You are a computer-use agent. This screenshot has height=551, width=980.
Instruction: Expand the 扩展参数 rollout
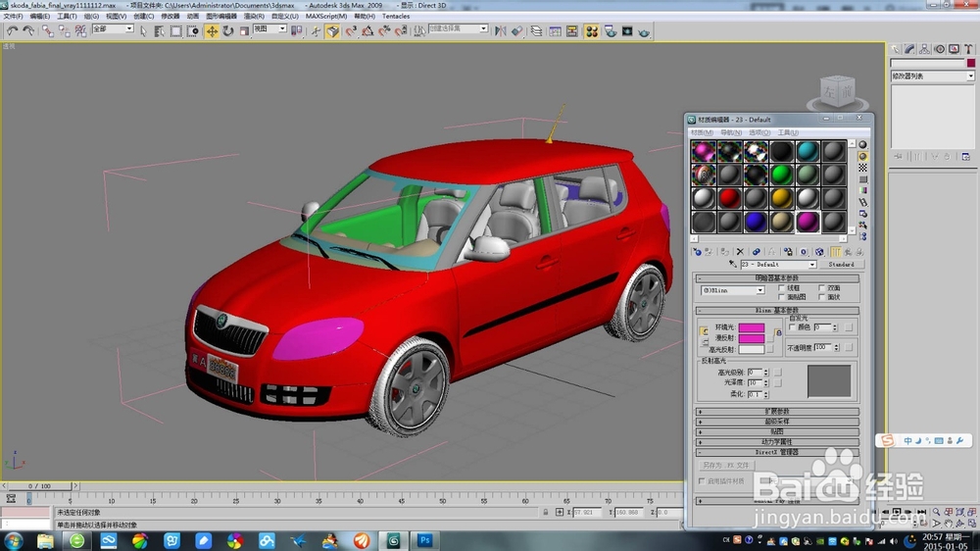pos(777,412)
